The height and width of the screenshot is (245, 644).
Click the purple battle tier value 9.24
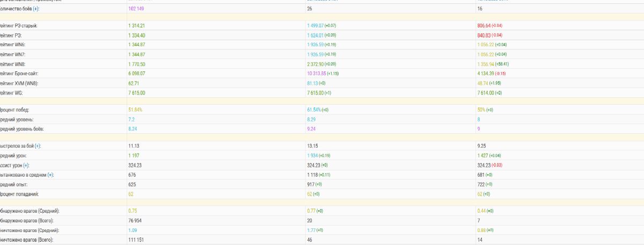(311, 129)
